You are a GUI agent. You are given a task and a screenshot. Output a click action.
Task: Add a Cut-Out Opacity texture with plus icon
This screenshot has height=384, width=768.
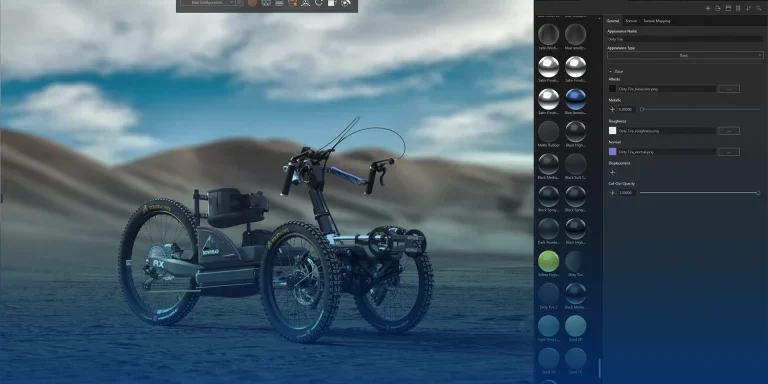coord(612,193)
